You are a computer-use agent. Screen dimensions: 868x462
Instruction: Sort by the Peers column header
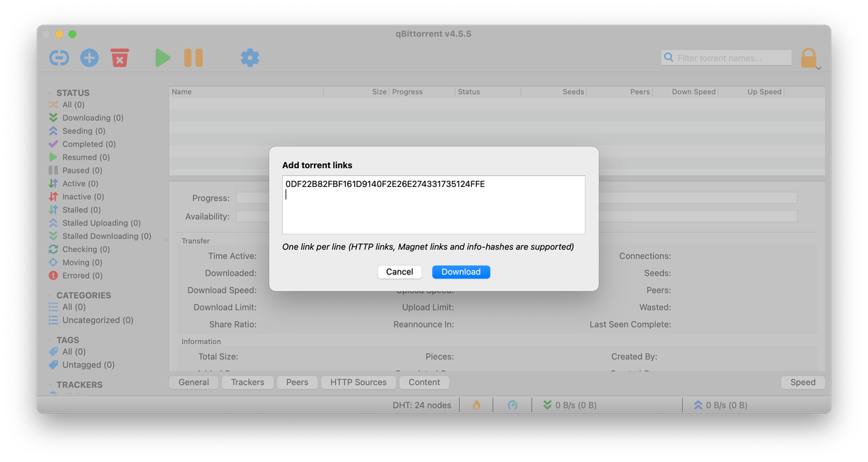tap(619, 92)
